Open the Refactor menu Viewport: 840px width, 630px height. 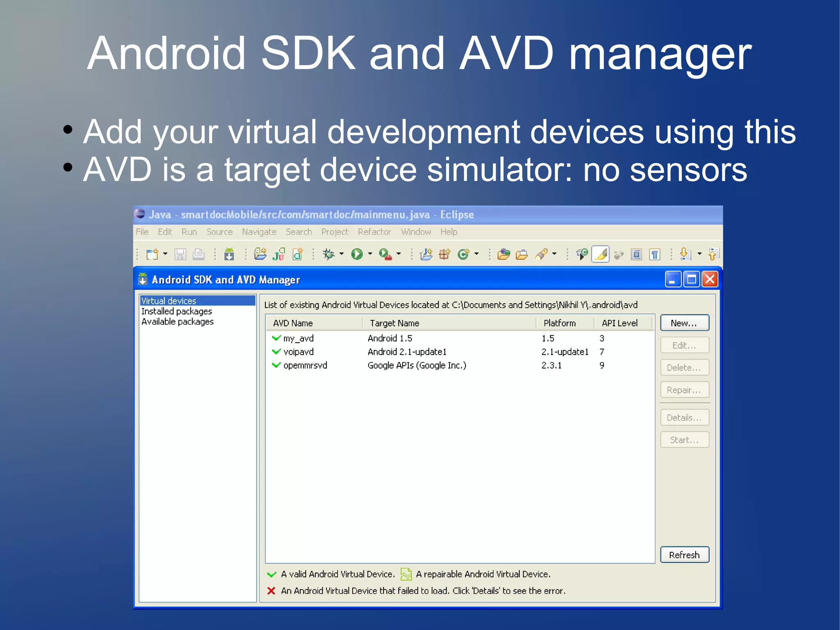(374, 232)
